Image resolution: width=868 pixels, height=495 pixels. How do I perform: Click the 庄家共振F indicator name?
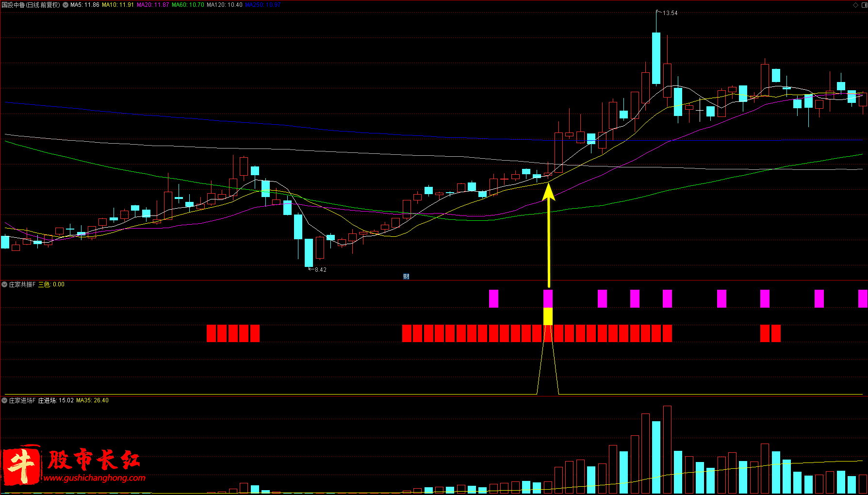tap(22, 284)
